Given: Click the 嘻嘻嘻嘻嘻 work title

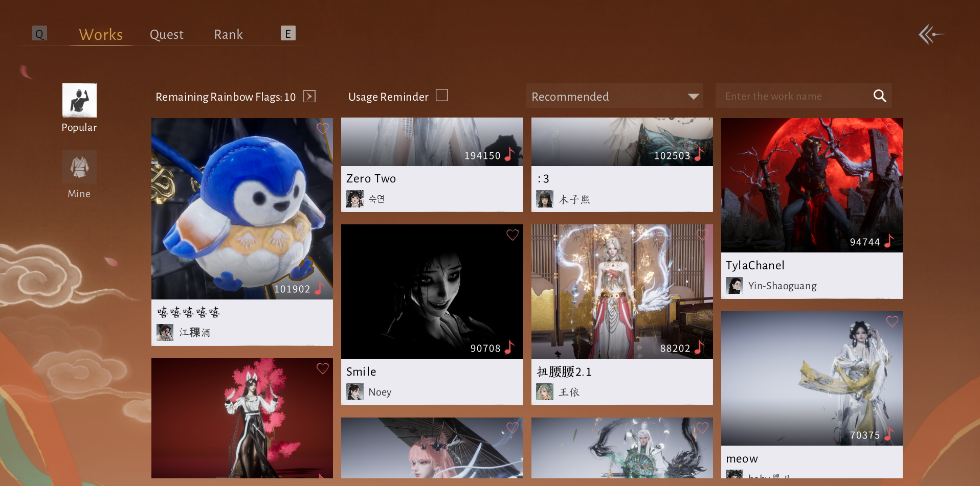Looking at the screenshot, I should coord(189,312).
